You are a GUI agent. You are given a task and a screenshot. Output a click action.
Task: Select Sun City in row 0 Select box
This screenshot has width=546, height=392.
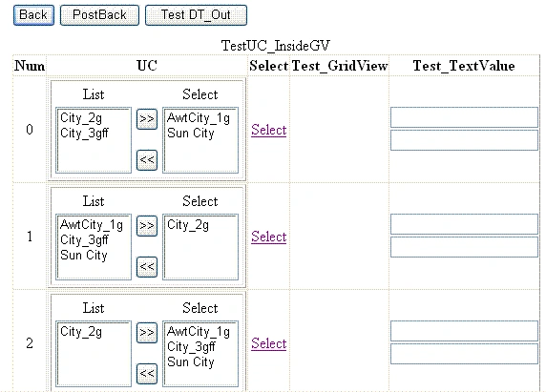point(191,134)
